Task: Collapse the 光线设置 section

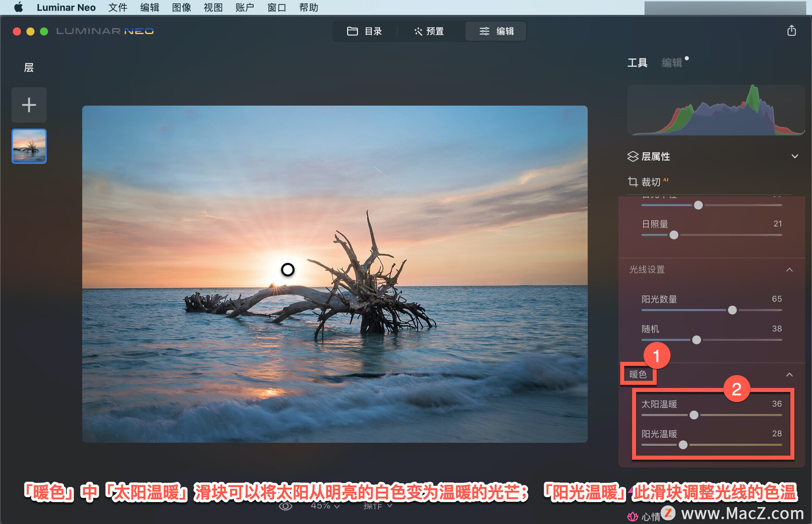Action: [789, 270]
